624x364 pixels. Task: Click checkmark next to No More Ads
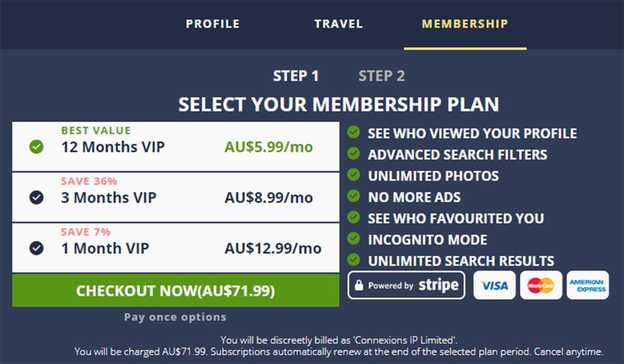pos(353,196)
